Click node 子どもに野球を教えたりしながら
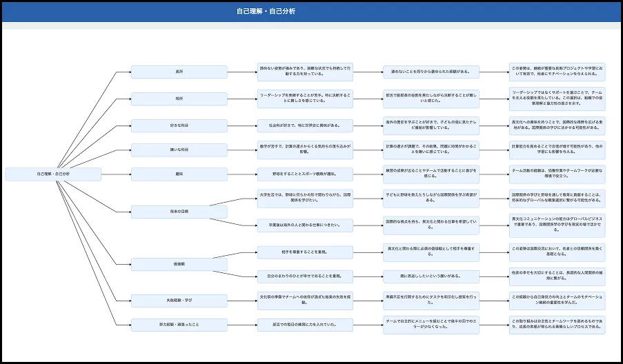623x364 pixels. tap(431, 199)
